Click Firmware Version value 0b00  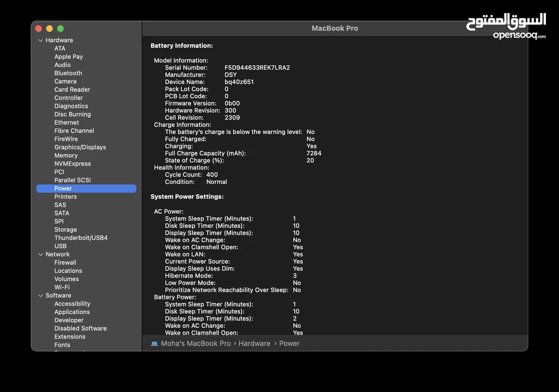click(x=232, y=103)
